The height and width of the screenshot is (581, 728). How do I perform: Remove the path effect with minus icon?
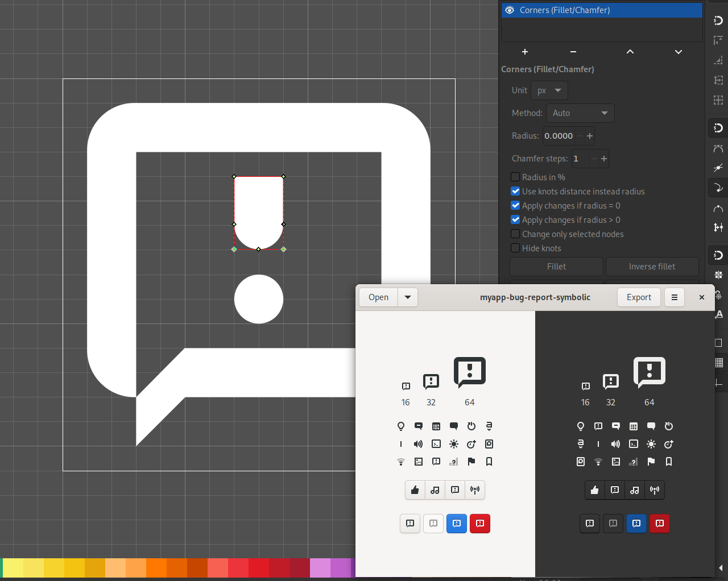[x=573, y=52]
